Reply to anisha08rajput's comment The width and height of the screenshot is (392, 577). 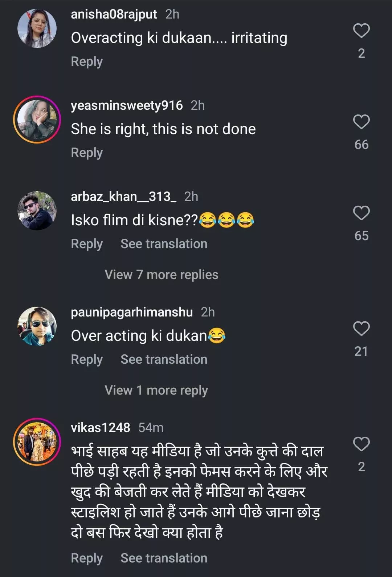(x=87, y=61)
